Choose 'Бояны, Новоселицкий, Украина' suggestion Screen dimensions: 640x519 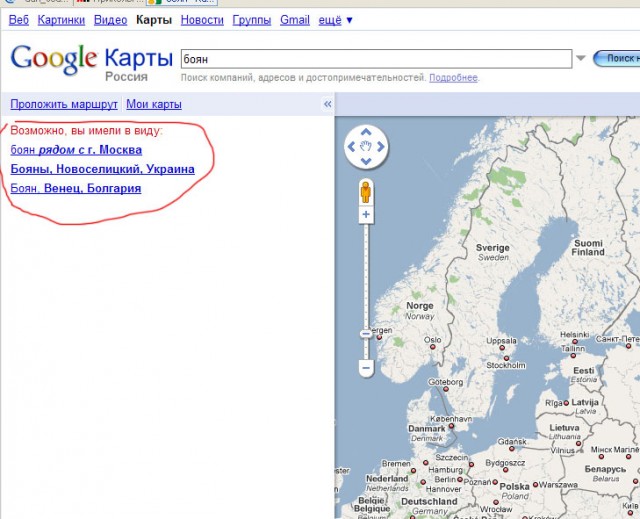[102, 169]
